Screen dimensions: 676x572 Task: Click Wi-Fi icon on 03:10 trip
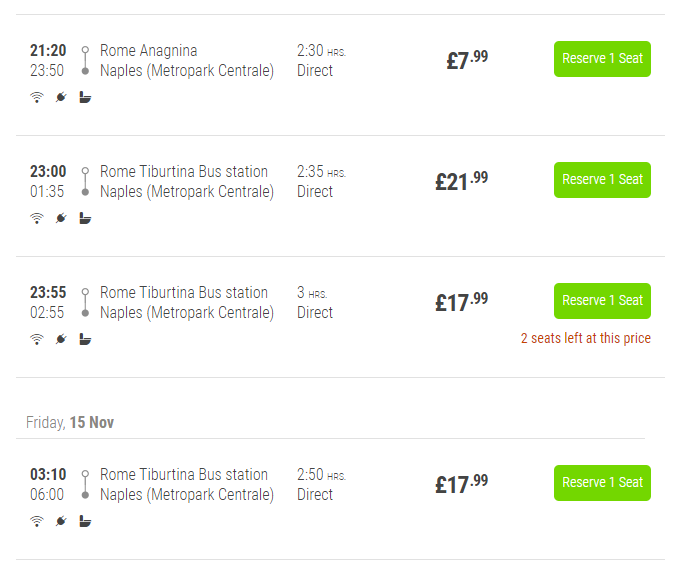37,521
